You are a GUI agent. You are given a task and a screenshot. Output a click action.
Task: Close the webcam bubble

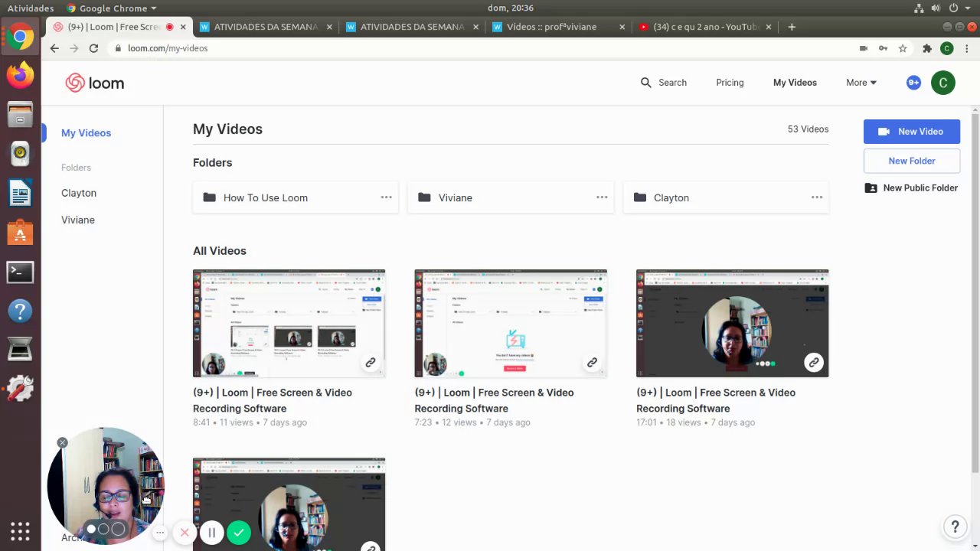(x=63, y=442)
